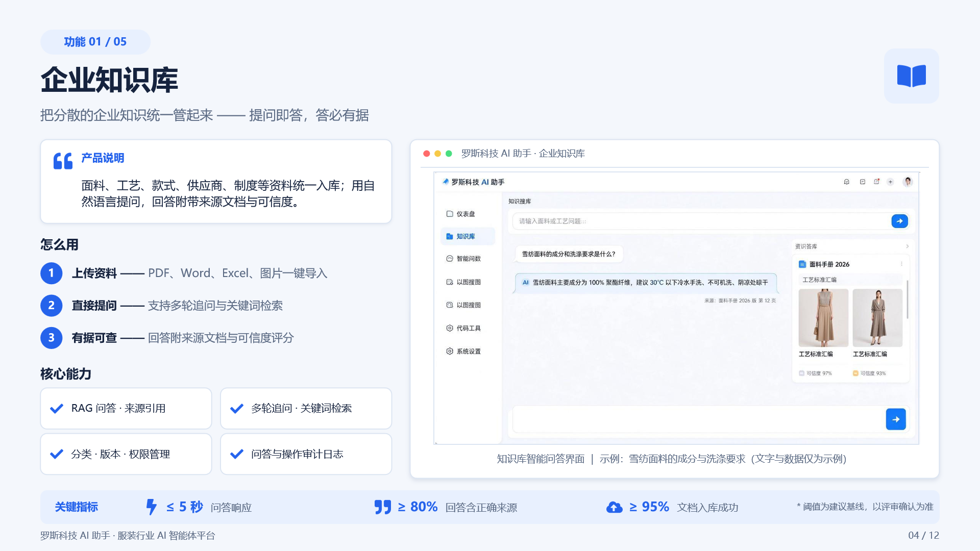This screenshot has height=551, width=980.
Task: Click the 可信度 97% badge icon
Action: click(x=801, y=373)
